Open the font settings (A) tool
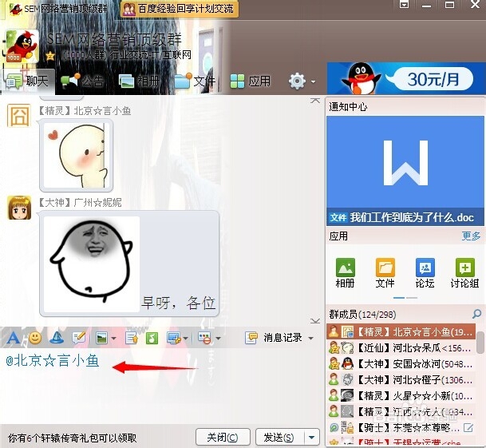486x448 pixels. (13, 338)
